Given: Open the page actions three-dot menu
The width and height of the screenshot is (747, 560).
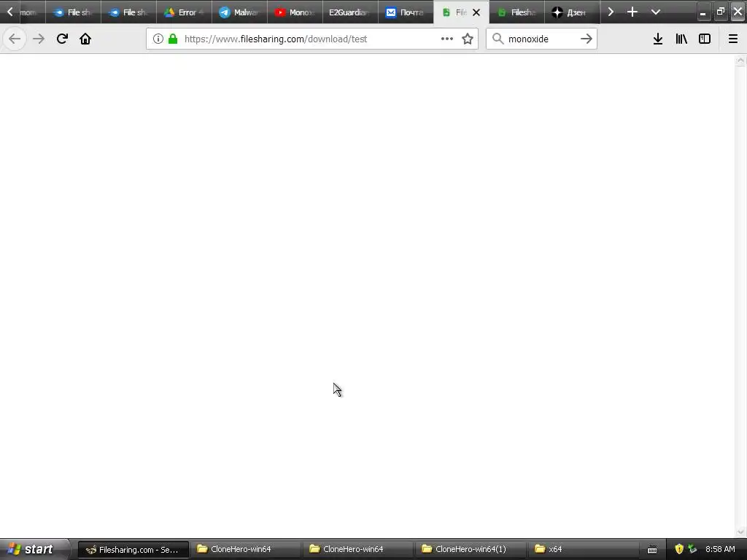Looking at the screenshot, I should tap(447, 39).
